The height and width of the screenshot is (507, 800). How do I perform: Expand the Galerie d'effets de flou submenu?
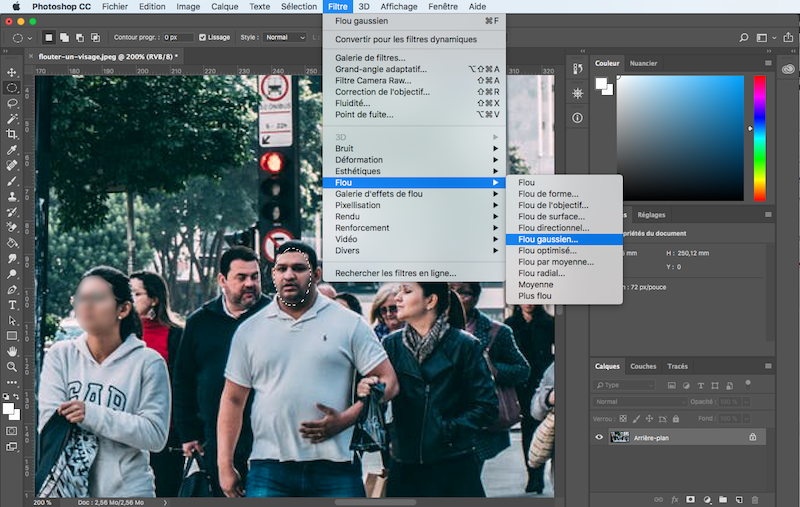point(414,194)
